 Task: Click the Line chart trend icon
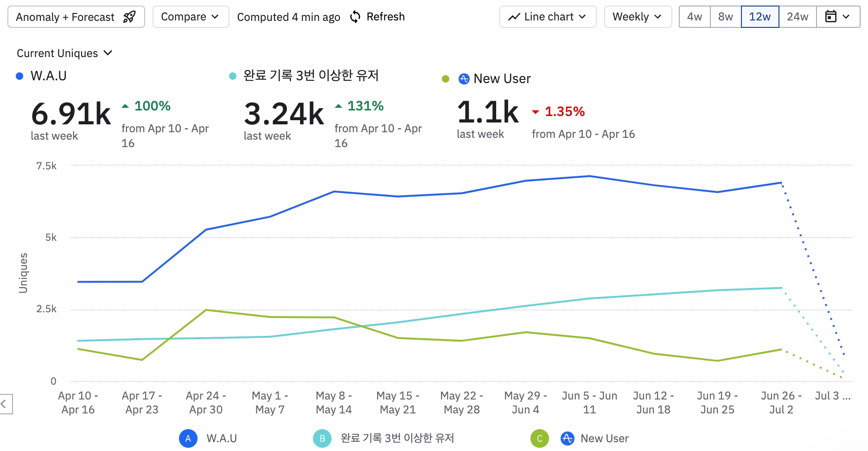click(514, 17)
